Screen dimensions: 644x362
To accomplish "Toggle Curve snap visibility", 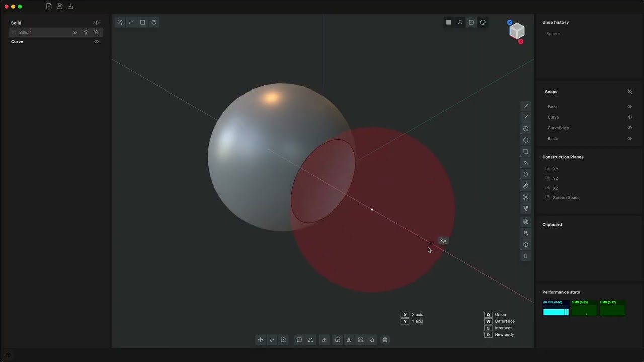I will pyautogui.click(x=630, y=117).
